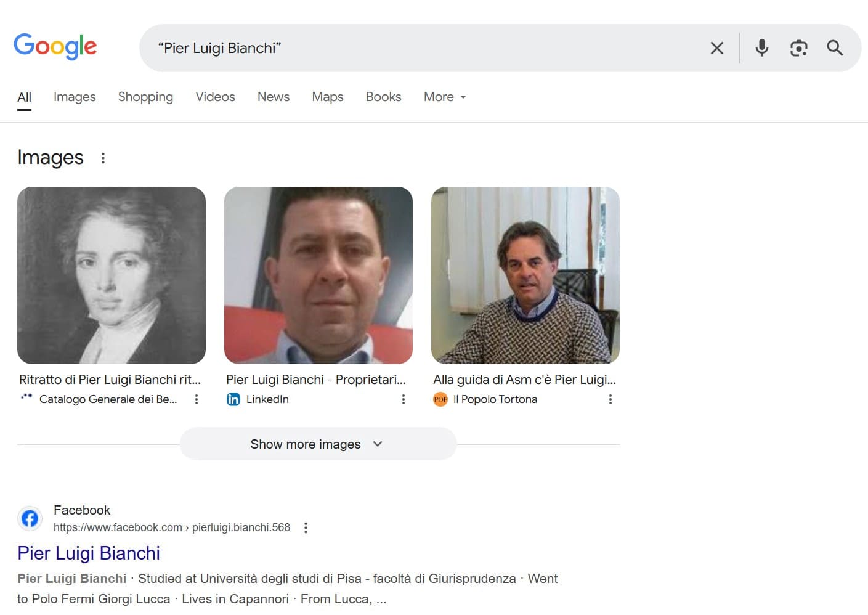Click the LinkedIn source icon
The width and height of the screenshot is (868, 615).
coord(233,399)
